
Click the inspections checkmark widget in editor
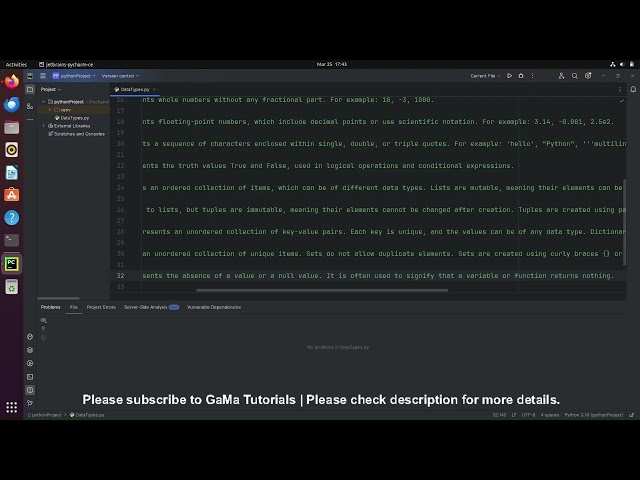point(622,100)
